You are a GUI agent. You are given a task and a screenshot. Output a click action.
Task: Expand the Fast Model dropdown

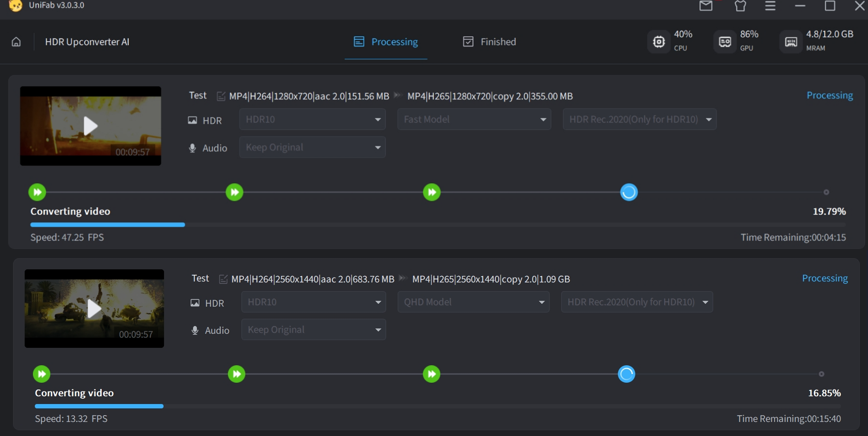point(474,120)
